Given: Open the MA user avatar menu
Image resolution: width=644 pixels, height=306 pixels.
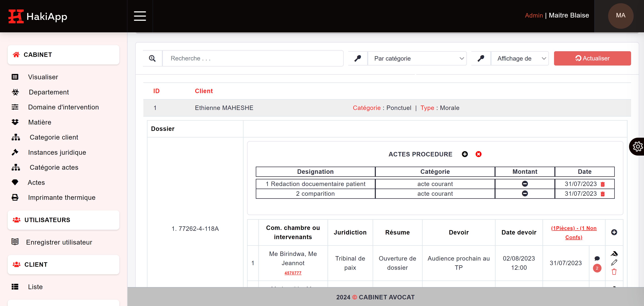Looking at the screenshot, I should pos(621,15).
